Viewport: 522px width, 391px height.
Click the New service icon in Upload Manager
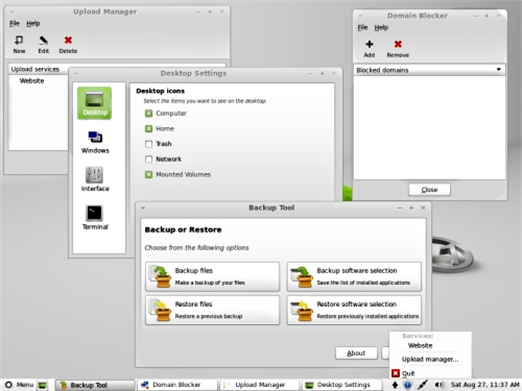click(19, 40)
